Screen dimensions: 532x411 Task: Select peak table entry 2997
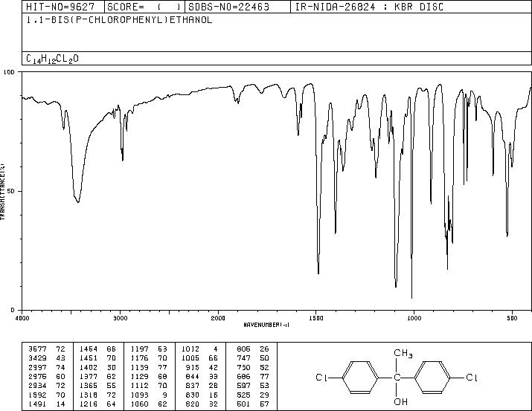click(37, 368)
